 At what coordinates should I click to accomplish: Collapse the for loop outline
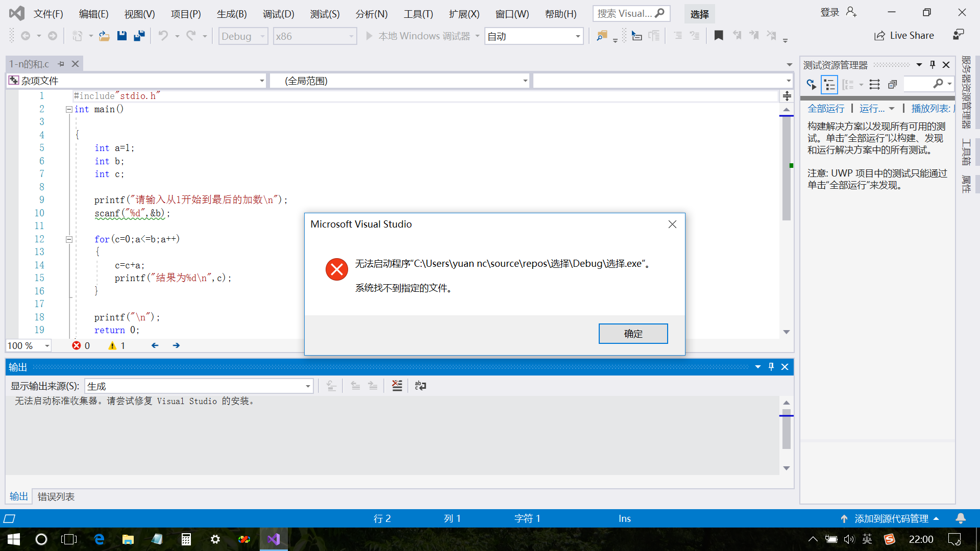click(x=69, y=239)
